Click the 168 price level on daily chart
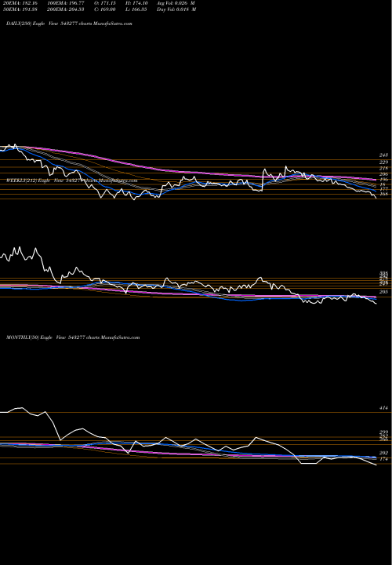The height and width of the screenshot is (565, 392). click(x=383, y=195)
